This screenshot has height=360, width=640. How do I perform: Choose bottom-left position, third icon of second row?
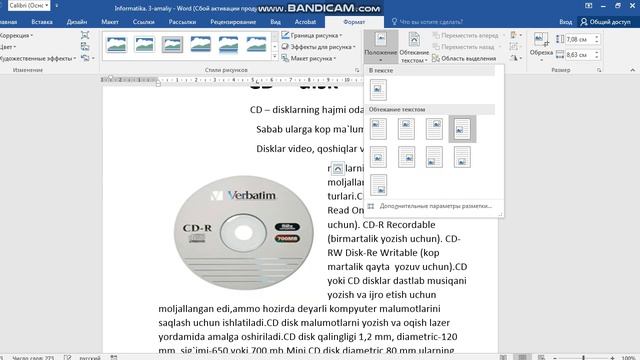point(434,157)
